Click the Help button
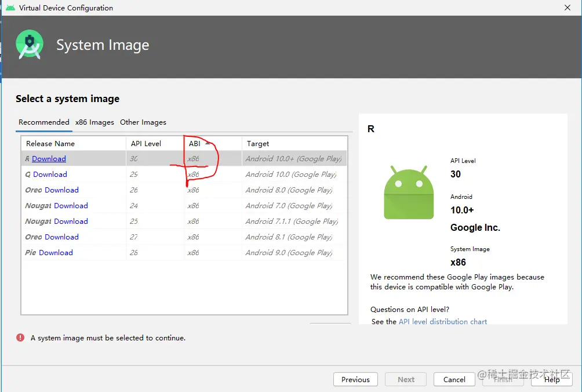Screen dimensions: 582x392 (x=552, y=379)
